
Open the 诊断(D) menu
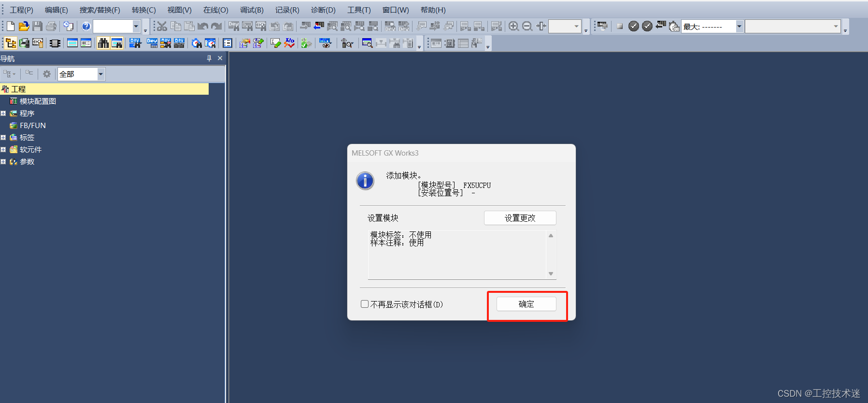click(323, 10)
